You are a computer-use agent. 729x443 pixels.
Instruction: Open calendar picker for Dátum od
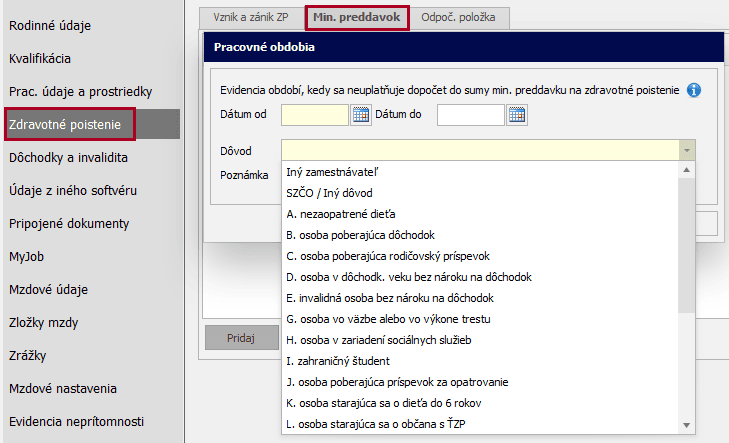click(x=361, y=115)
